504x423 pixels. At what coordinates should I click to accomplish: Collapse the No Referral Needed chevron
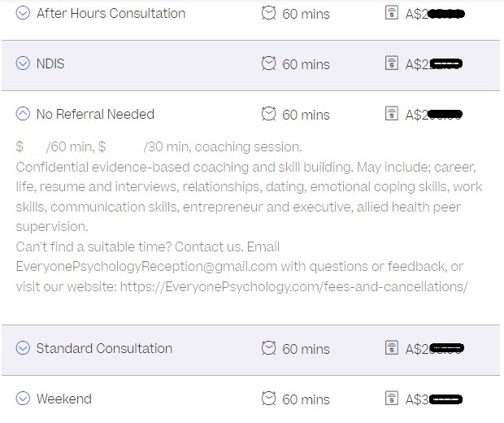23,115
